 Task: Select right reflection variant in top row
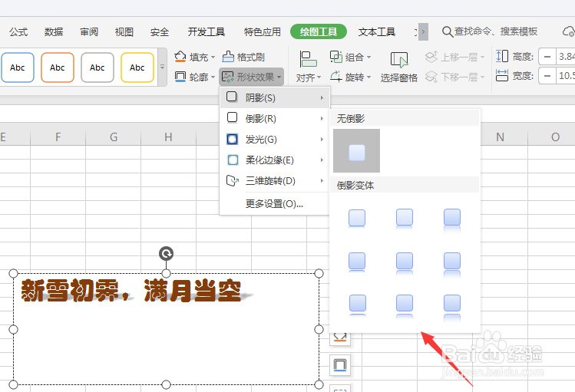452,219
